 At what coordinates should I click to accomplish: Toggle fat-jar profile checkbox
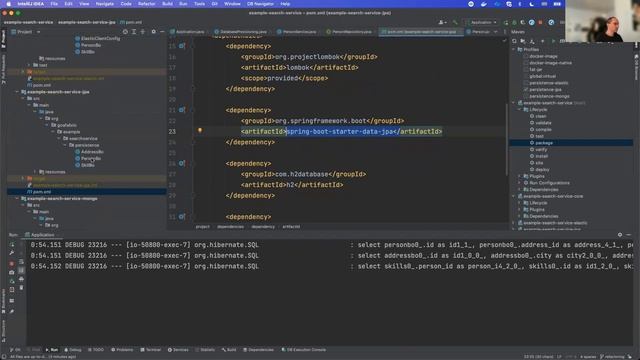[526, 69]
